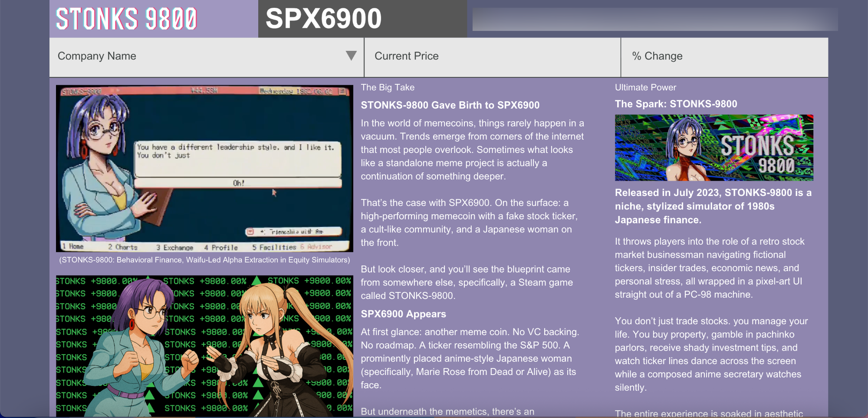The height and width of the screenshot is (418, 868).
Task: Click the 'SPX6900 Appears' subheading
Action: tap(403, 314)
